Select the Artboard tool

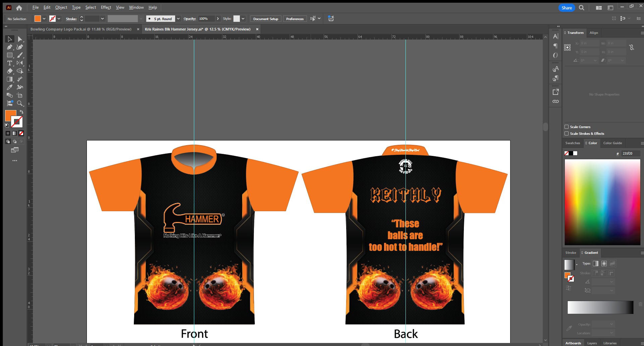pos(20,95)
